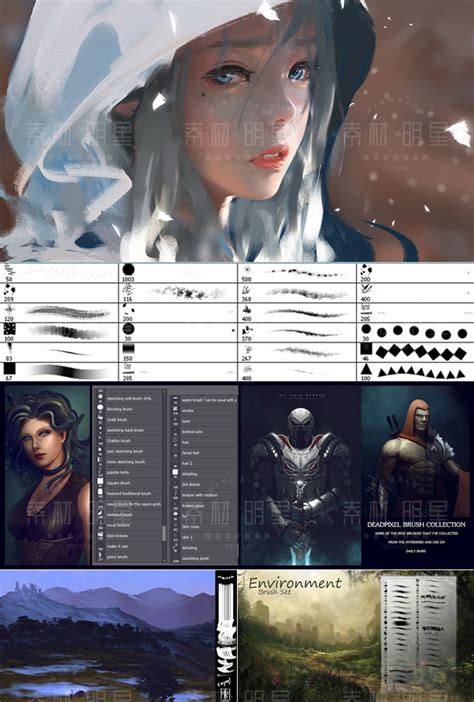Select the 150 gradient block brush tip
The width and height of the screenshot is (474, 702).
point(128,349)
